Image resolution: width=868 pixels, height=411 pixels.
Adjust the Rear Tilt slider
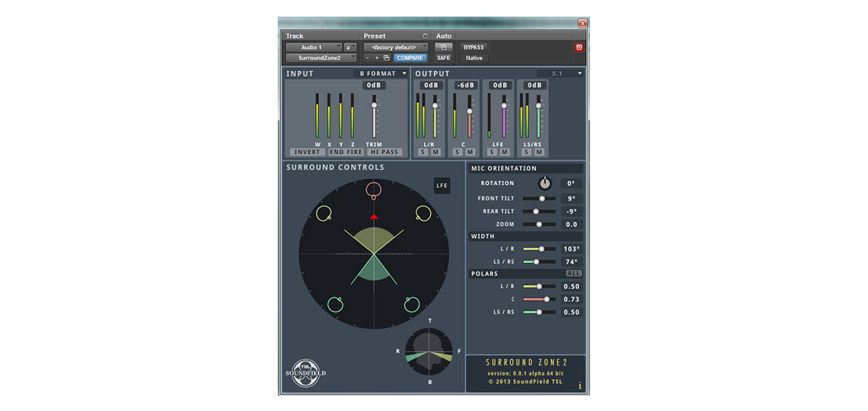coord(536,212)
